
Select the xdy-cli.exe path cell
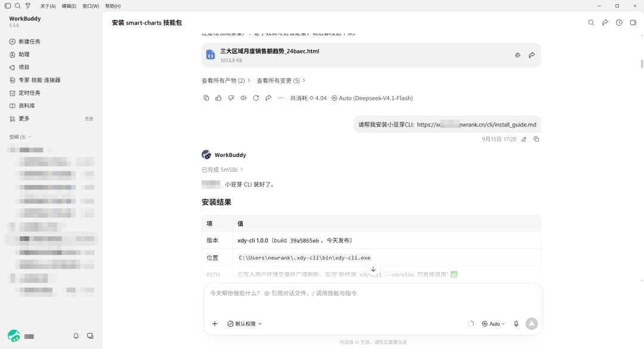(x=386, y=258)
